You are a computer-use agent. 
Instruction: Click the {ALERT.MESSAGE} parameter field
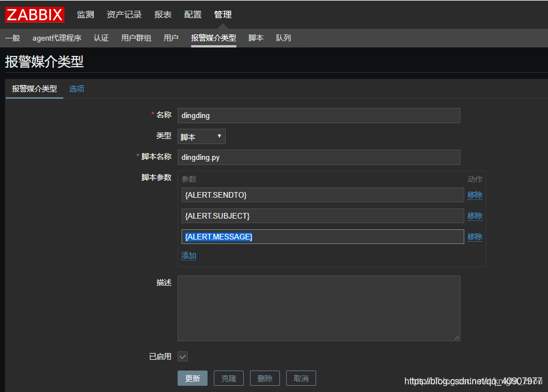pyautogui.click(x=322, y=237)
